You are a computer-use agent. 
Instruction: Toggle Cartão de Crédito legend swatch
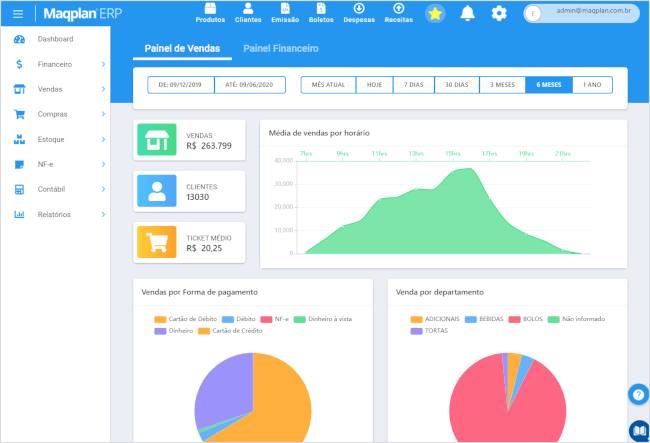pos(204,331)
